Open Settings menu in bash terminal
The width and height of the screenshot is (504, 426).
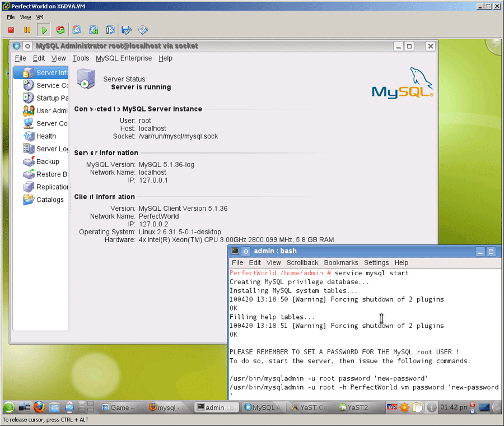pyautogui.click(x=376, y=262)
